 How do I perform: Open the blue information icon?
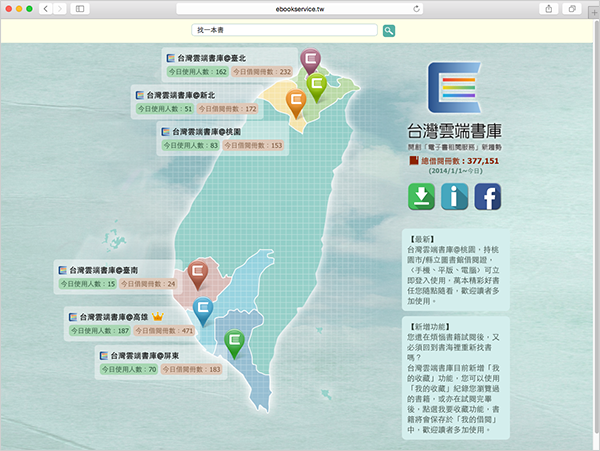pyautogui.click(x=454, y=197)
